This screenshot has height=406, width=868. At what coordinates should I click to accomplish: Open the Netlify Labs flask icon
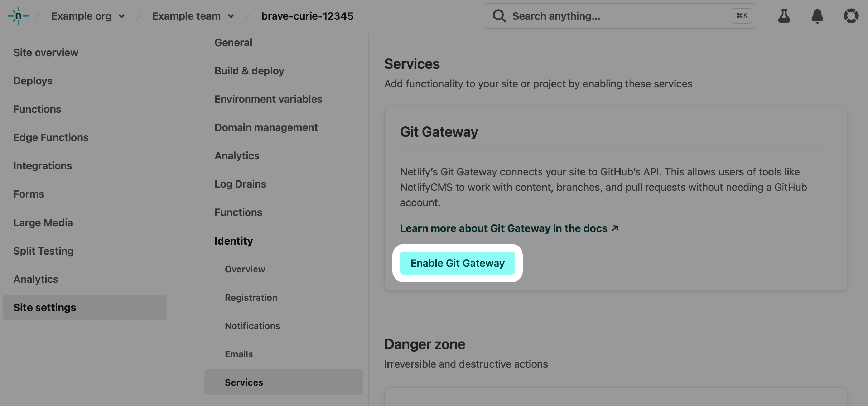click(784, 16)
